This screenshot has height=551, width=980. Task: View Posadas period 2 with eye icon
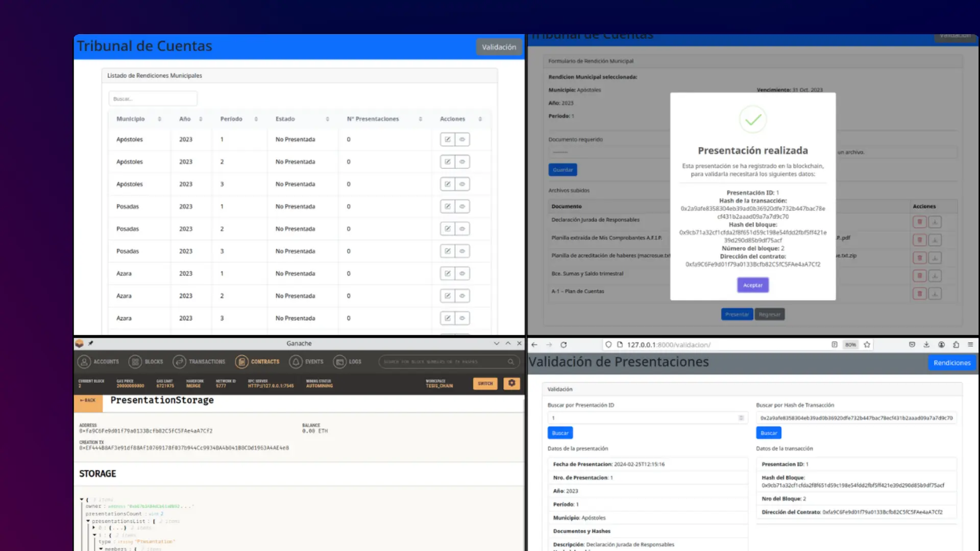point(462,229)
